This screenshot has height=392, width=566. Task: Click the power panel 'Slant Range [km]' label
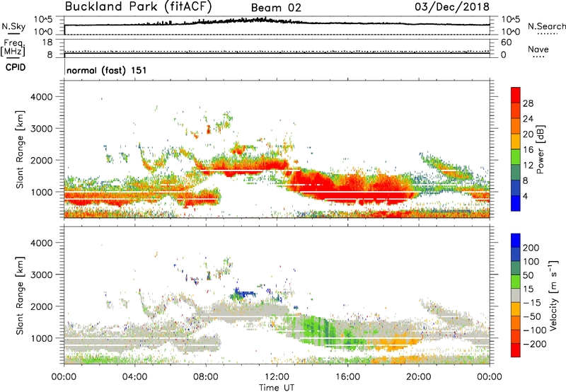point(20,149)
